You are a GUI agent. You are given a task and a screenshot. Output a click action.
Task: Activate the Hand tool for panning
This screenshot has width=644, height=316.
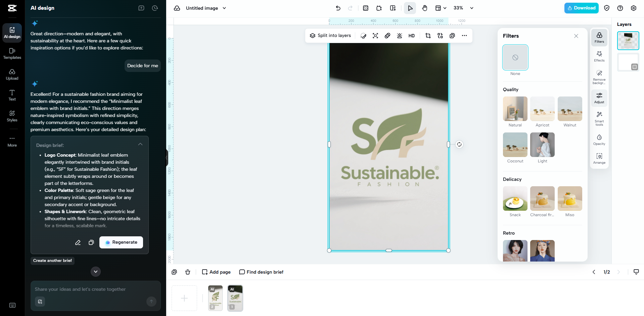coord(424,8)
